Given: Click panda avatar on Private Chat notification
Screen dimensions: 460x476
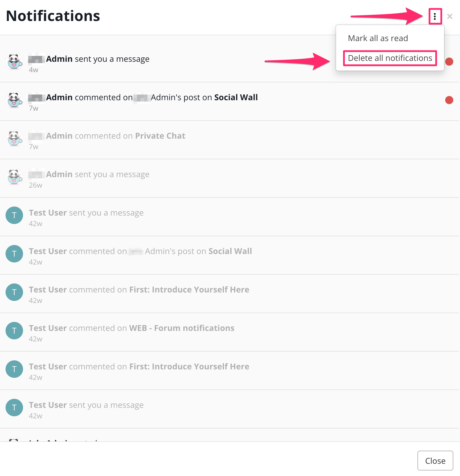Looking at the screenshot, I should [14, 138].
